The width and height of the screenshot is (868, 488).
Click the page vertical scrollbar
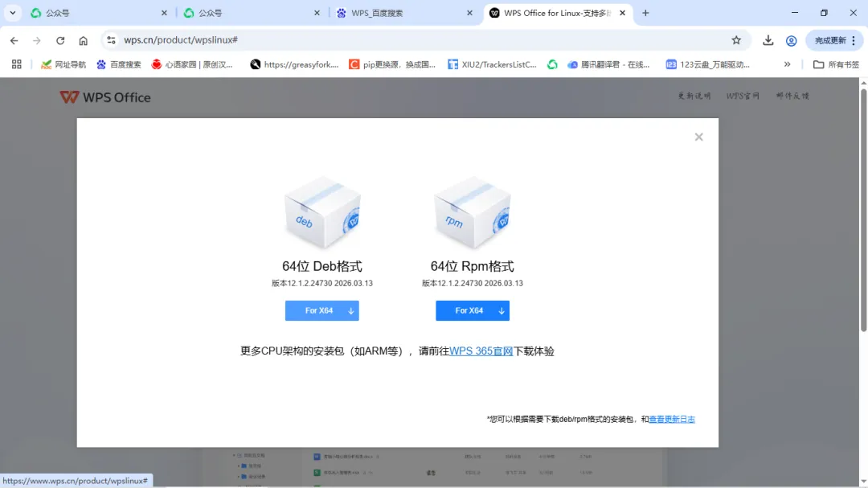click(x=863, y=211)
